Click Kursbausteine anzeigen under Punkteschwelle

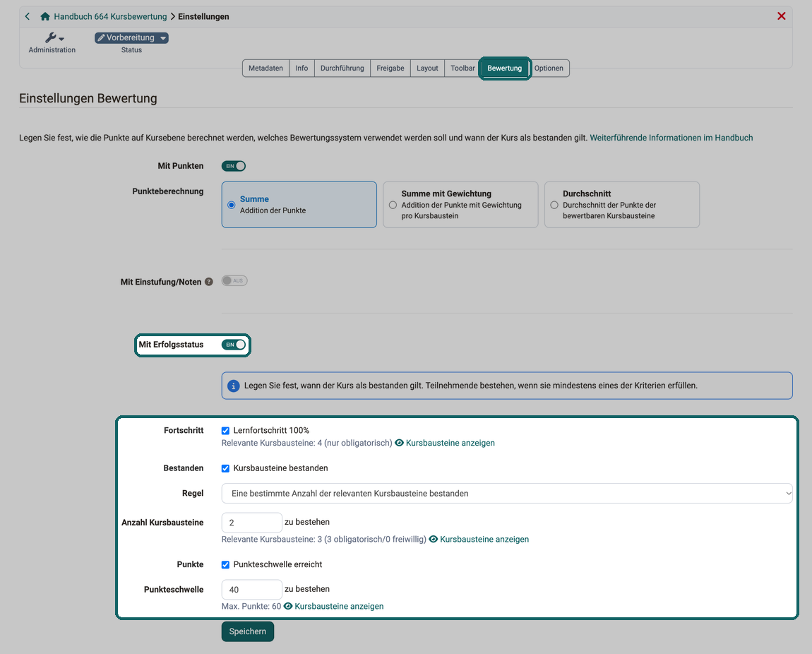(x=339, y=606)
